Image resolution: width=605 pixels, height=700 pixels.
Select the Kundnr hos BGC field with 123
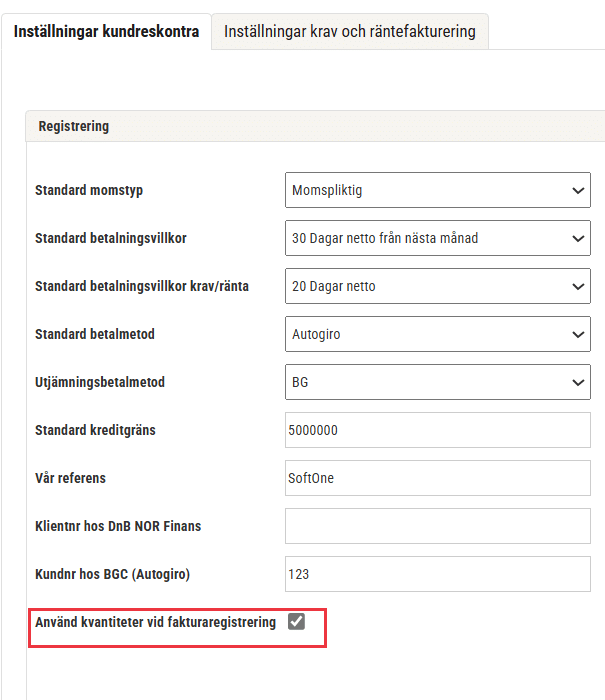coord(438,574)
